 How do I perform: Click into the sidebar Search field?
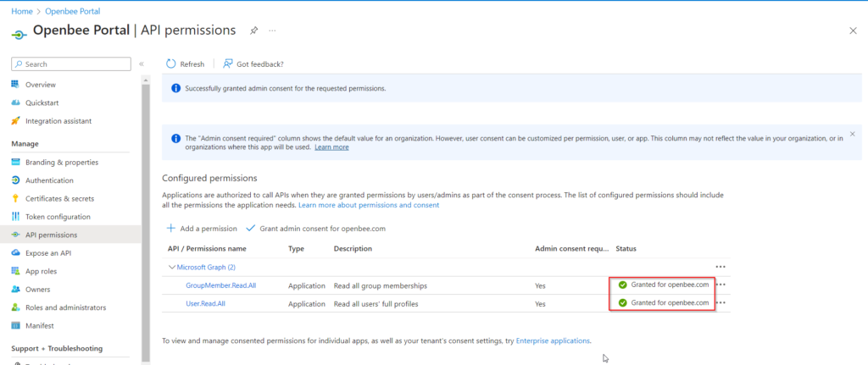(x=71, y=64)
